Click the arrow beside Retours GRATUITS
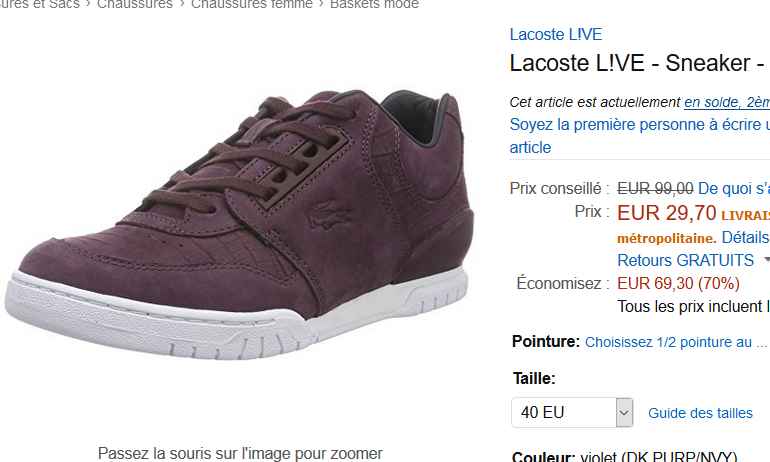 (767, 260)
